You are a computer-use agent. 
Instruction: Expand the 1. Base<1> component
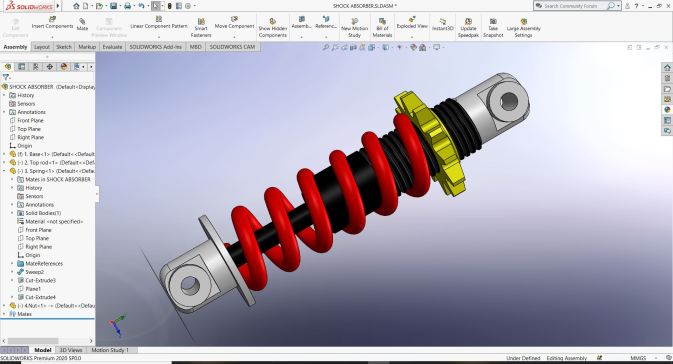click(x=4, y=154)
